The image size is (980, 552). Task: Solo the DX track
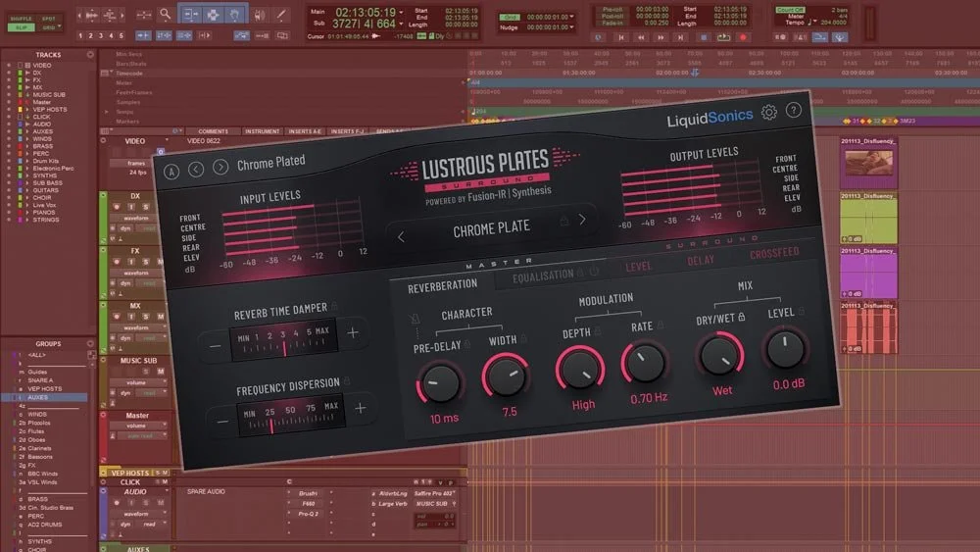(146, 207)
